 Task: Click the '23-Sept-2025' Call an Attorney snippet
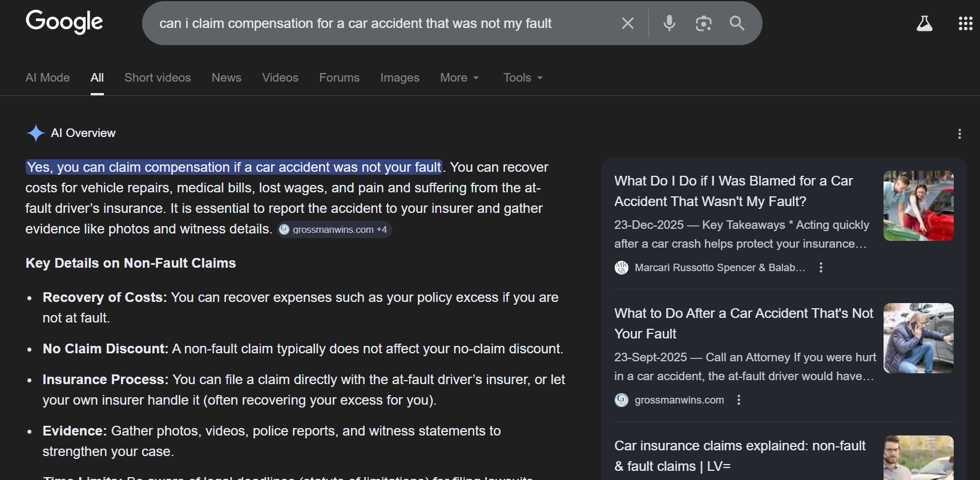745,367
